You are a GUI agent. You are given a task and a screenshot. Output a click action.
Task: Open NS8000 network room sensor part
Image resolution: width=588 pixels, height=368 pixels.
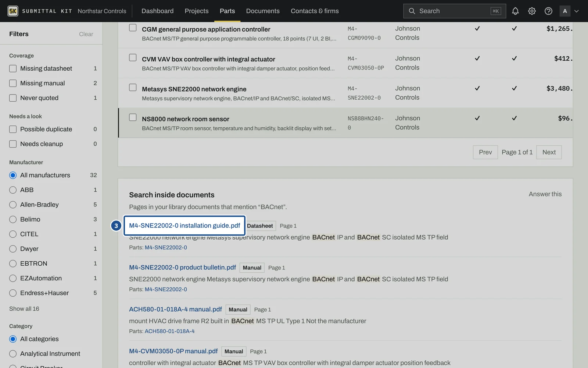click(x=186, y=119)
